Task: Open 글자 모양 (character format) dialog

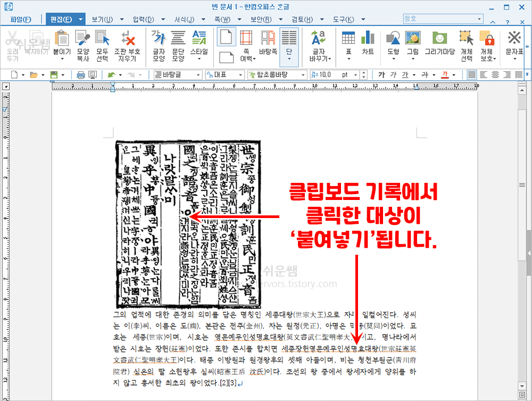Action: [159, 45]
